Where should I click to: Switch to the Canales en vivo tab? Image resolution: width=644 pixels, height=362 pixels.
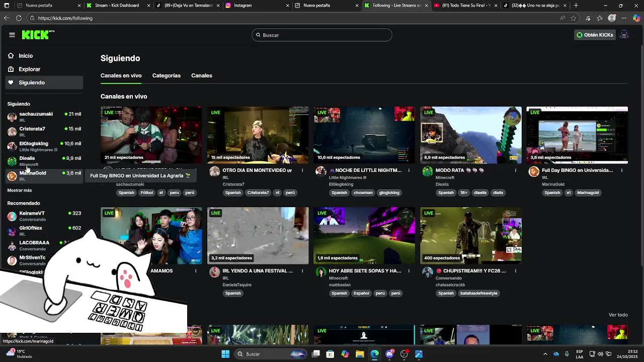coord(121,75)
